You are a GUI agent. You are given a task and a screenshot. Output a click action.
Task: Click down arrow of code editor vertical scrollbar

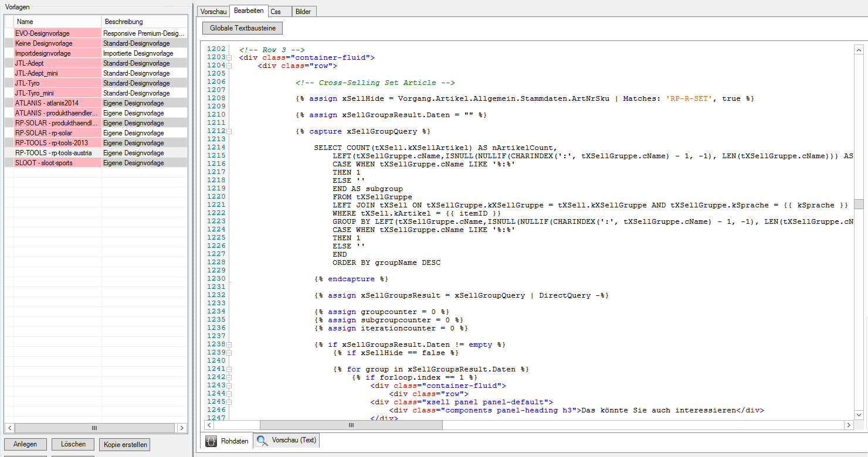[859, 415]
